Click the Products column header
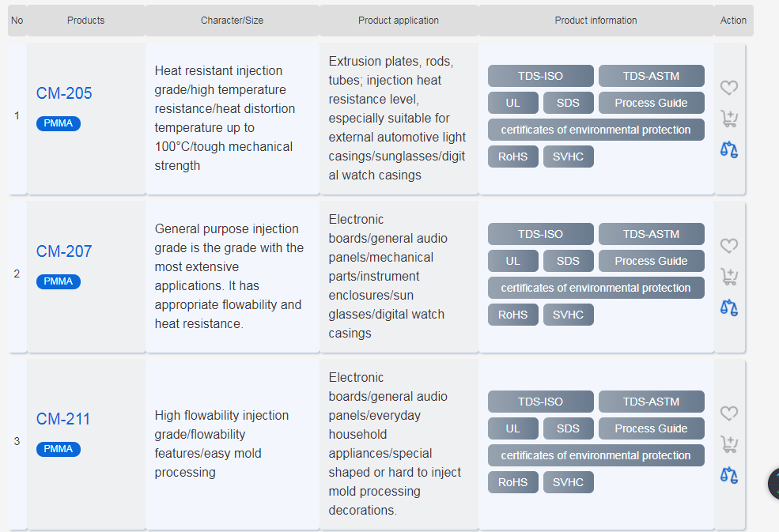Viewport: 779px width, 532px height. 85,21
